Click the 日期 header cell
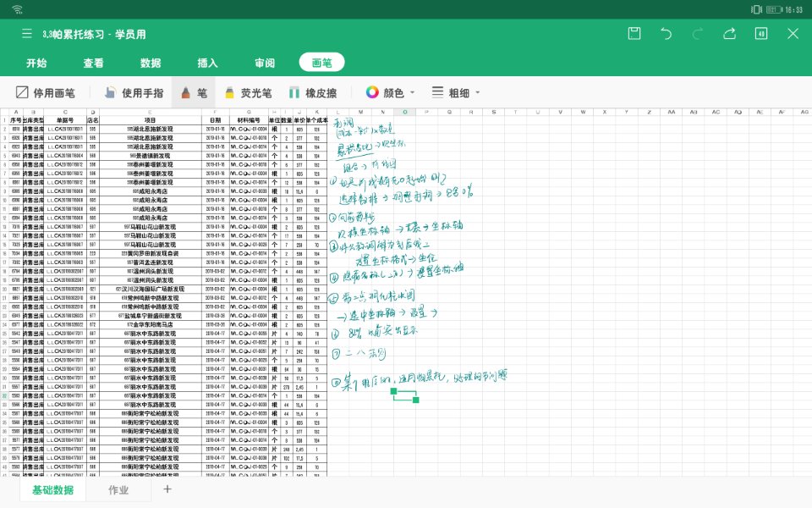This screenshot has width=812, height=508. pyautogui.click(x=215, y=119)
